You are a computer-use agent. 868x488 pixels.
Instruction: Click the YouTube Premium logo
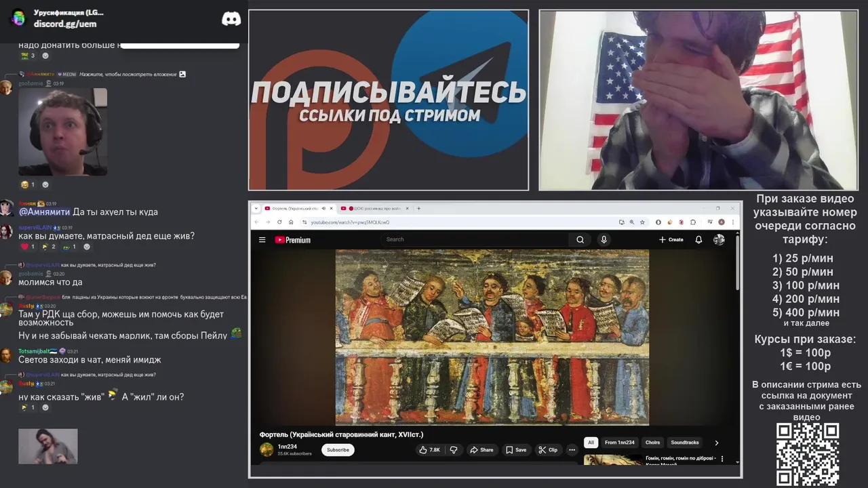[292, 240]
